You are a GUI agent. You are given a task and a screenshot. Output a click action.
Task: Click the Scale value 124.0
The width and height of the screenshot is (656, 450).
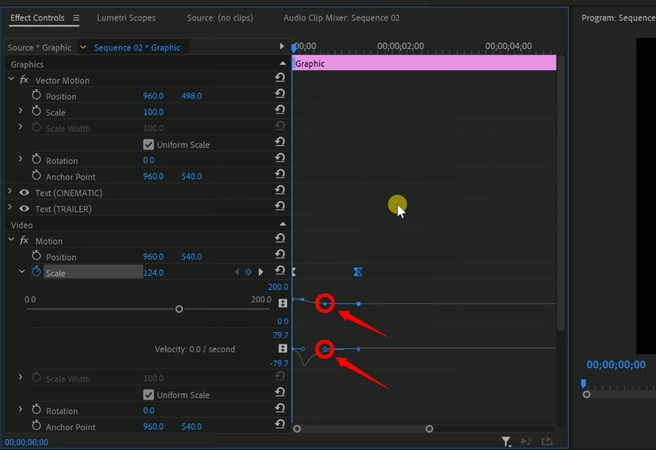153,273
